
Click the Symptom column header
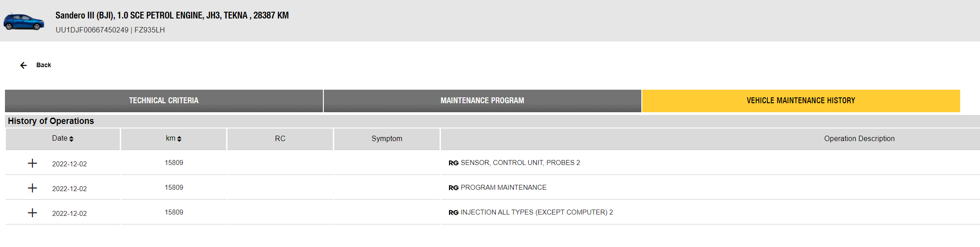tap(387, 139)
